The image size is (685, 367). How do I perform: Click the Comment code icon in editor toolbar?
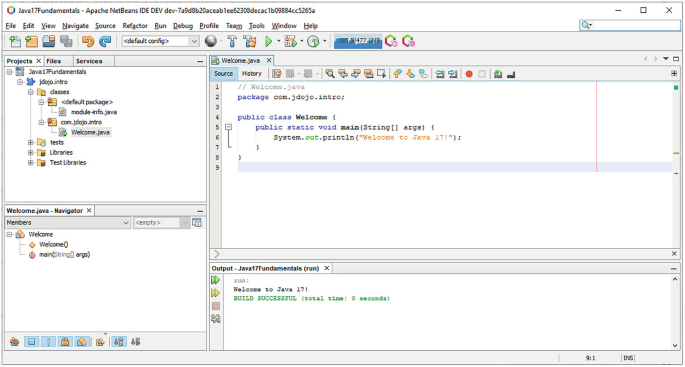[498, 74]
